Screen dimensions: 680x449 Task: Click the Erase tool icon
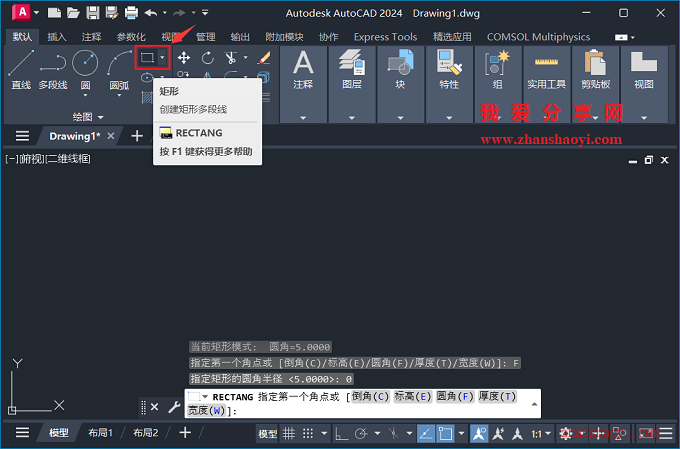tap(264, 58)
